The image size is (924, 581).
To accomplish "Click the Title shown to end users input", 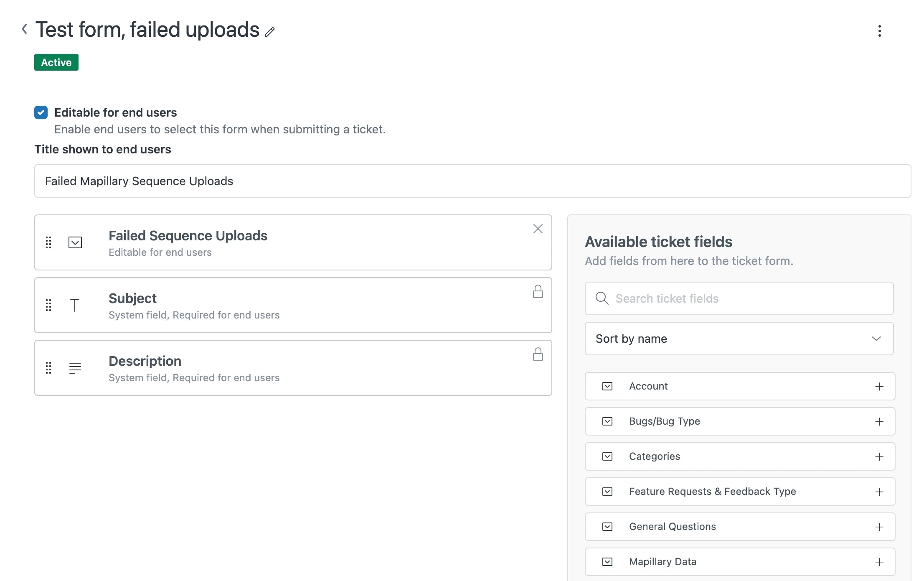I will pos(472,181).
